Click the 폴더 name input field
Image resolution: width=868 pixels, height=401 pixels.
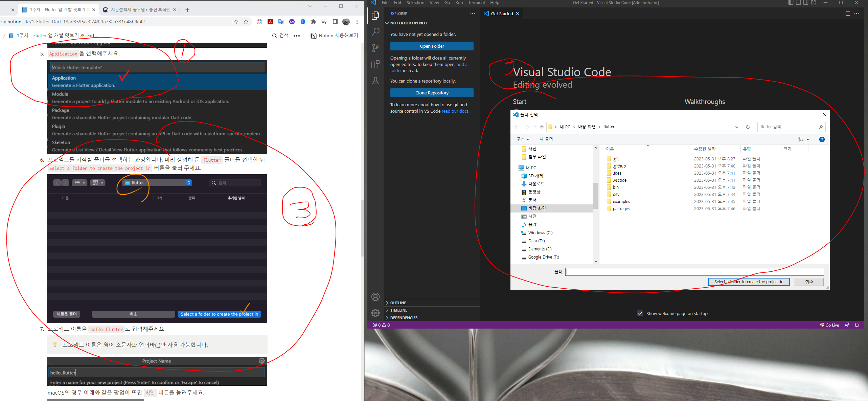(x=694, y=272)
